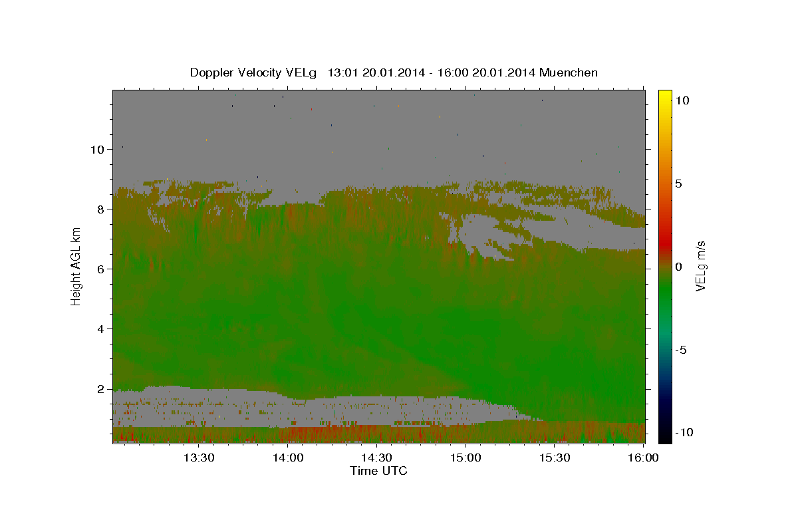This screenshot has height=532, width=798.
Task: Click the 'Height AGL km' y-axis label
Action: 76,266
